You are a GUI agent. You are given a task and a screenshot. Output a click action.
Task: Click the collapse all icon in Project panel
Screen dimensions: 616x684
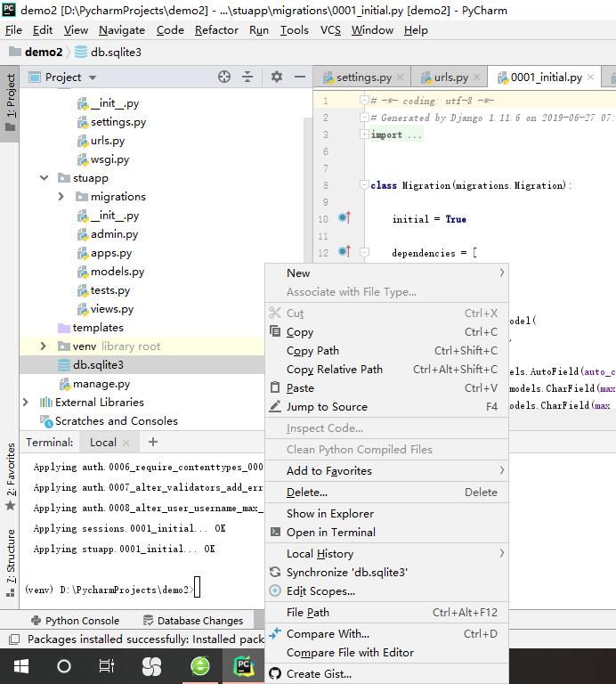click(x=247, y=77)
